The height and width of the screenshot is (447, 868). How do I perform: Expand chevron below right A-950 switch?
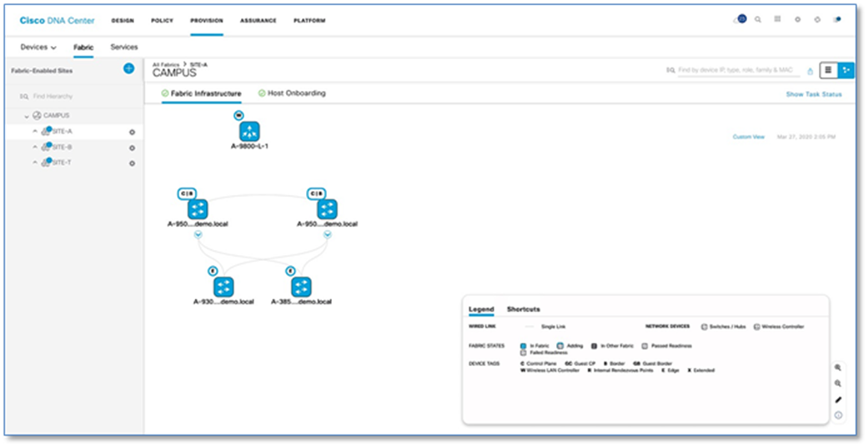tap(327, 235)
